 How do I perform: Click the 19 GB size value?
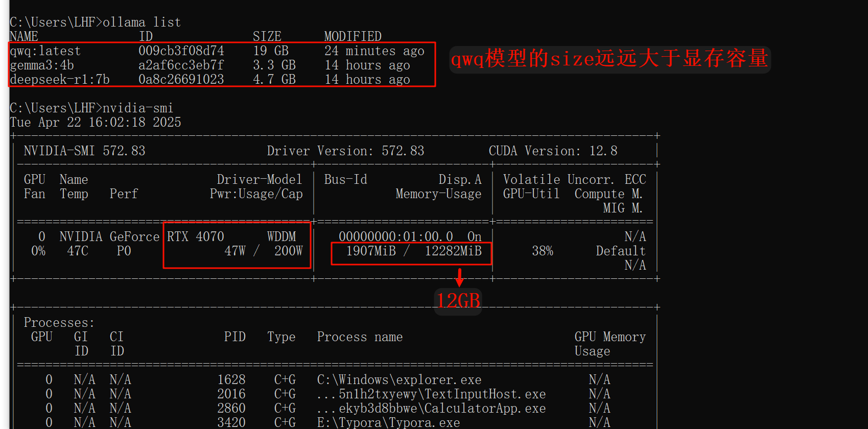click(x=271, y=51)
